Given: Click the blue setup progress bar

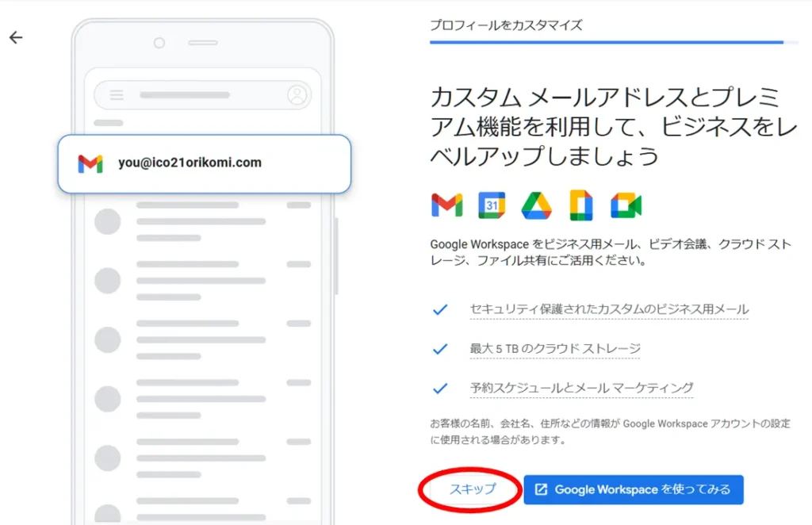Looking at the screenshot, I should pos(607,42).
